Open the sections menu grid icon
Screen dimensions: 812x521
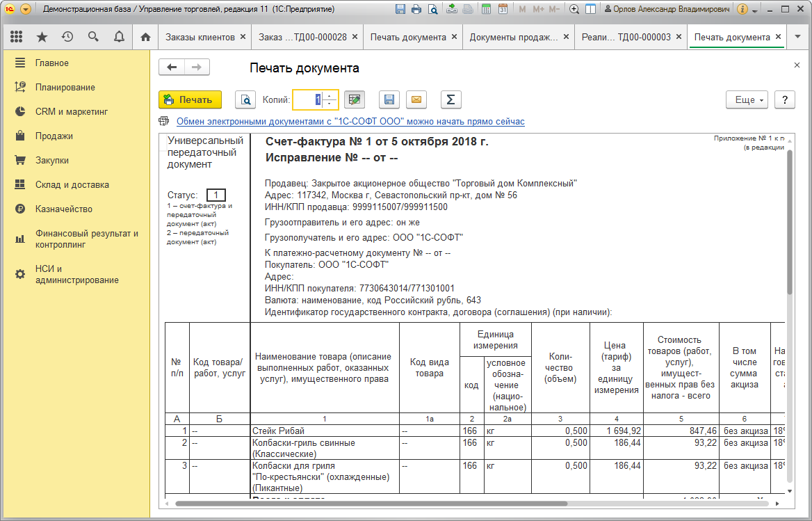[16, 37]
